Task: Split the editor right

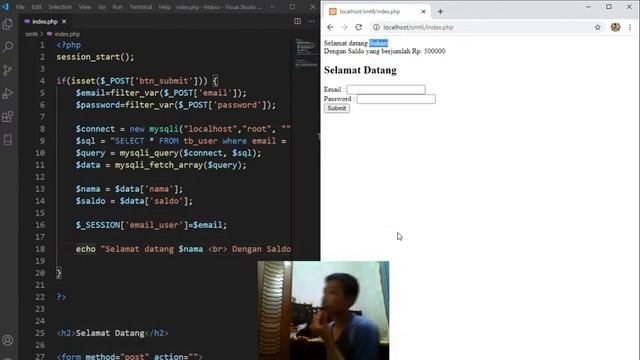Action: (x=298, y=21)
